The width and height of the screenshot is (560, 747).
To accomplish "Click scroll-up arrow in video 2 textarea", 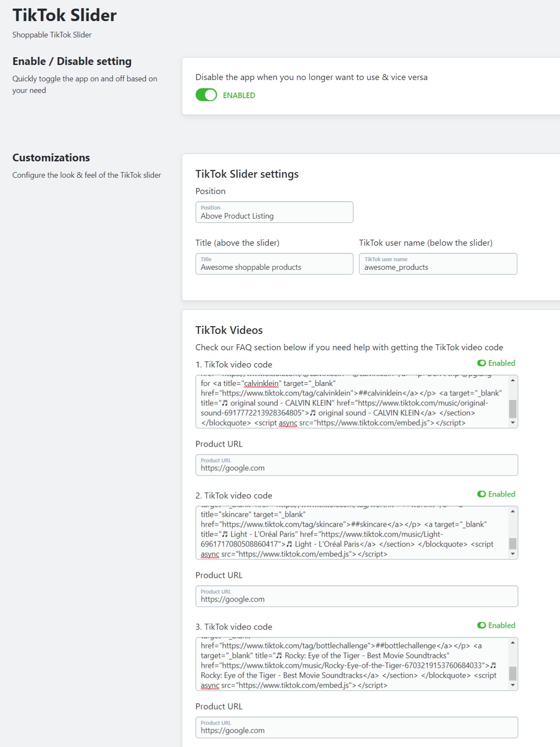I will [x=513, y=512].
